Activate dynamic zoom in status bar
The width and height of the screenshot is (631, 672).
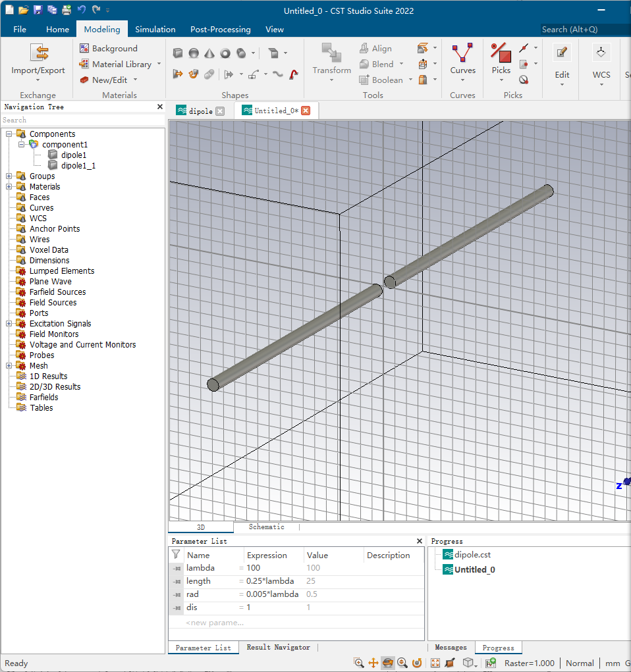pos(402,663)
